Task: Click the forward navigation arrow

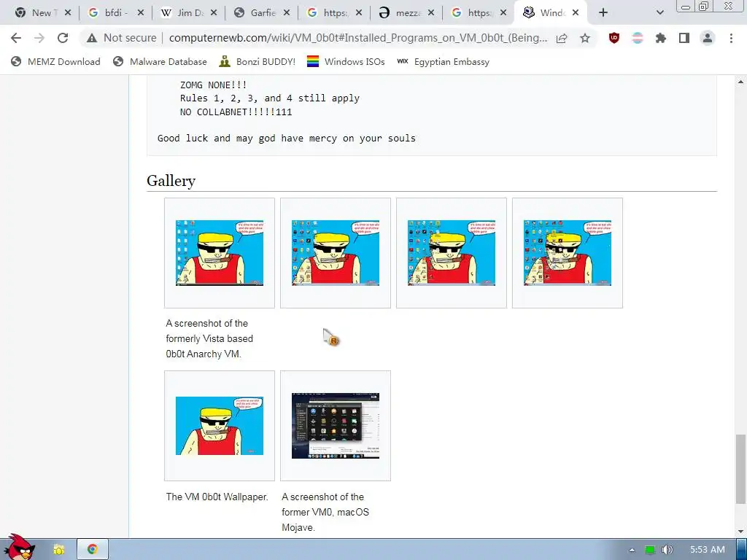Action: coord(39,38)
